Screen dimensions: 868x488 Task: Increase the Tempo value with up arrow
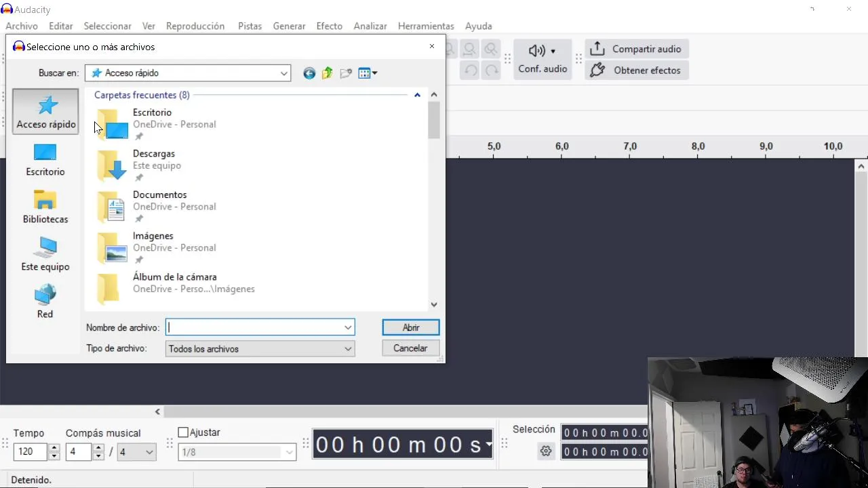54,447
